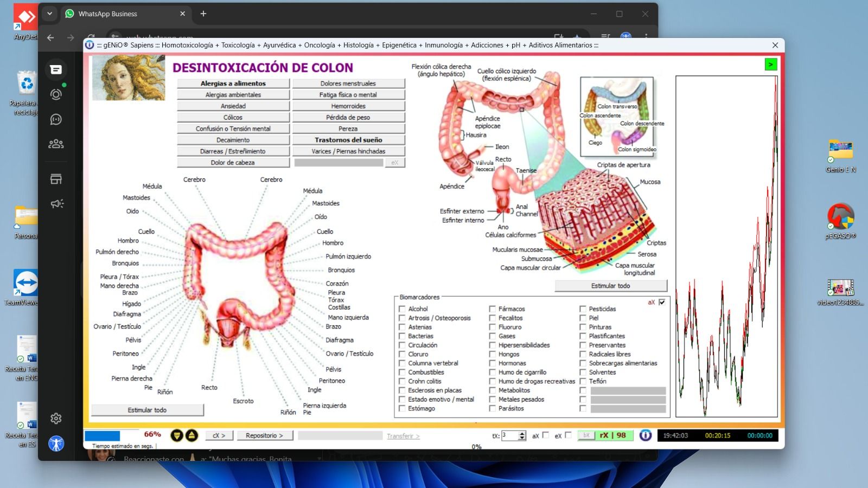Open WhatsApp status icon in sidebar

(x=56, y=94)
